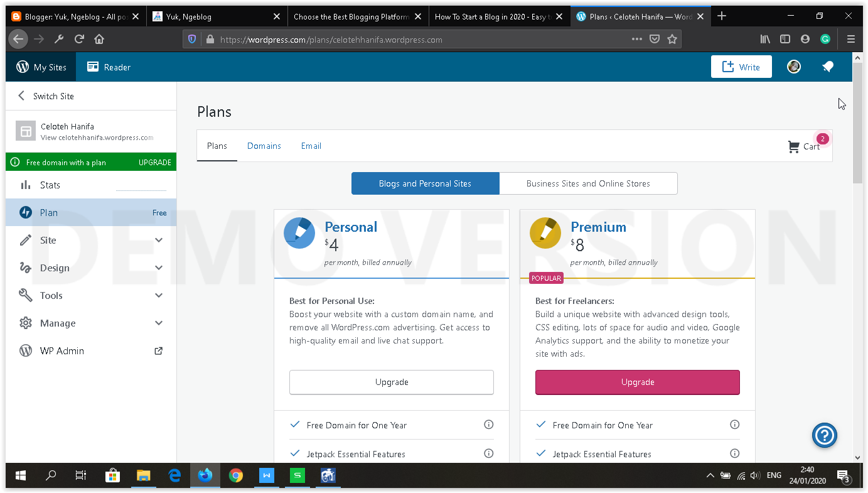Save page to Pocket icon
This screenshot has width=868, height=493.
(655, 39)
